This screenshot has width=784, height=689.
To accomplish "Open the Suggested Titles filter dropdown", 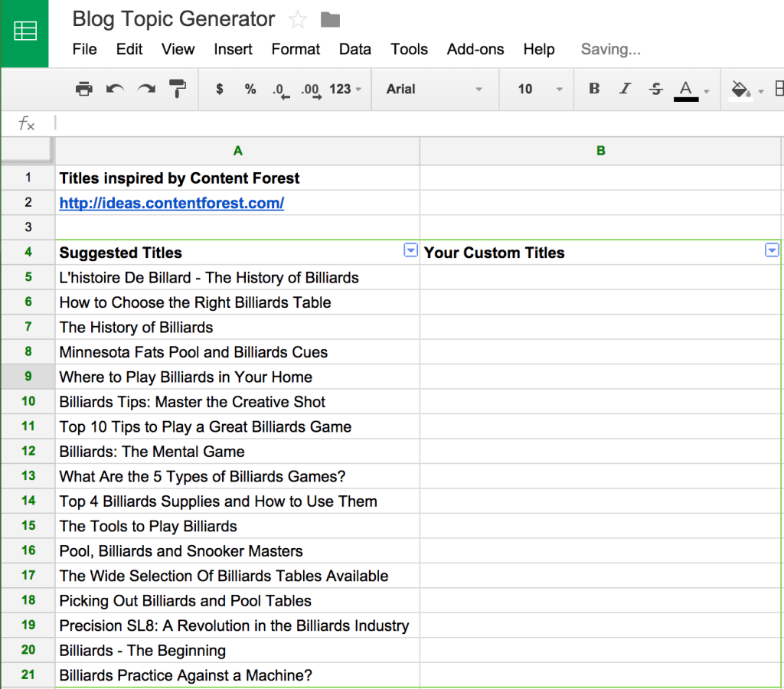I will pos(410,250).
